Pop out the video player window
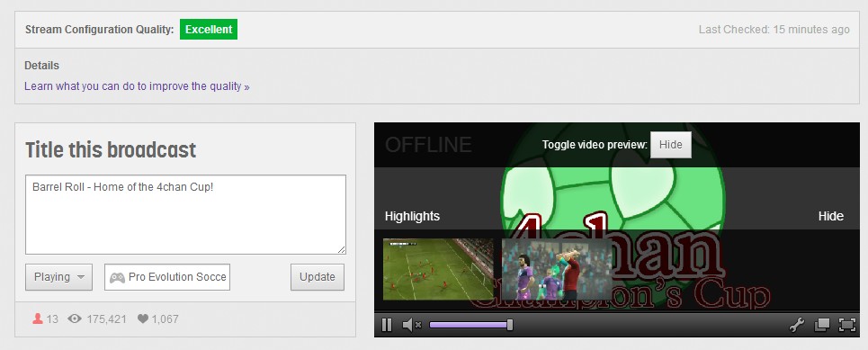Viewport: 868px width, 350px height. click(822, 325)
